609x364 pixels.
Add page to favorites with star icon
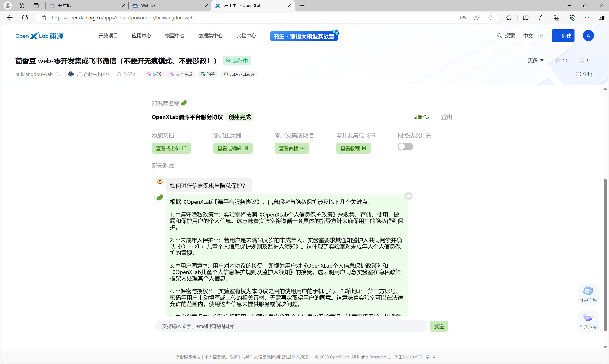(x=490, y=18)
